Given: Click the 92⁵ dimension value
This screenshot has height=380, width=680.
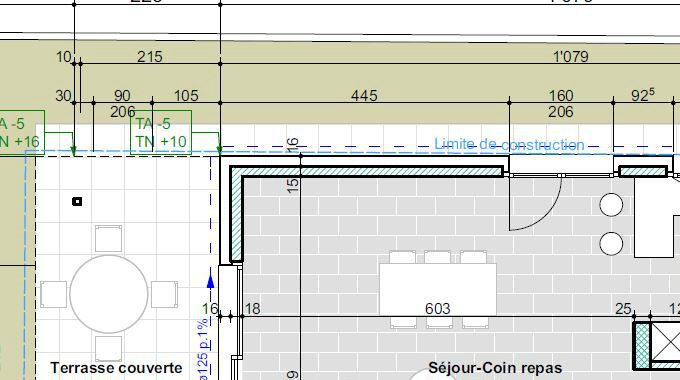Looking at the screenshot, I should click(x=642, y=95).
